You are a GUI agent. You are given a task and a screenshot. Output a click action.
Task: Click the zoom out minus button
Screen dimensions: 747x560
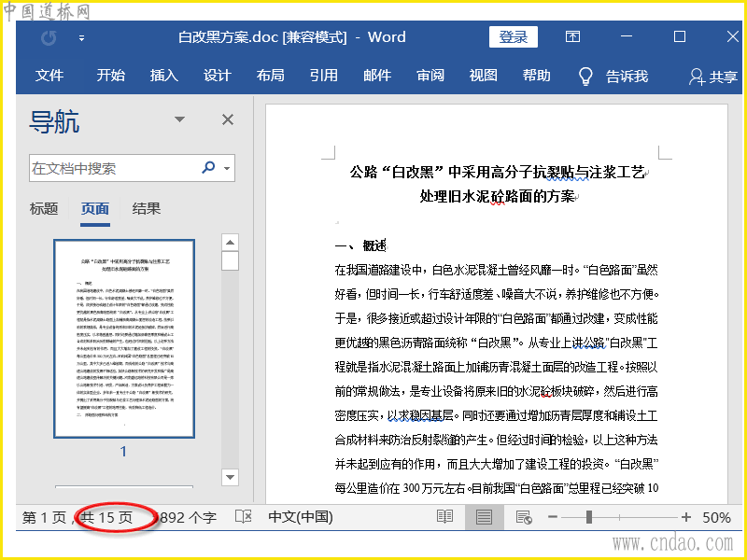click(553, 517)
